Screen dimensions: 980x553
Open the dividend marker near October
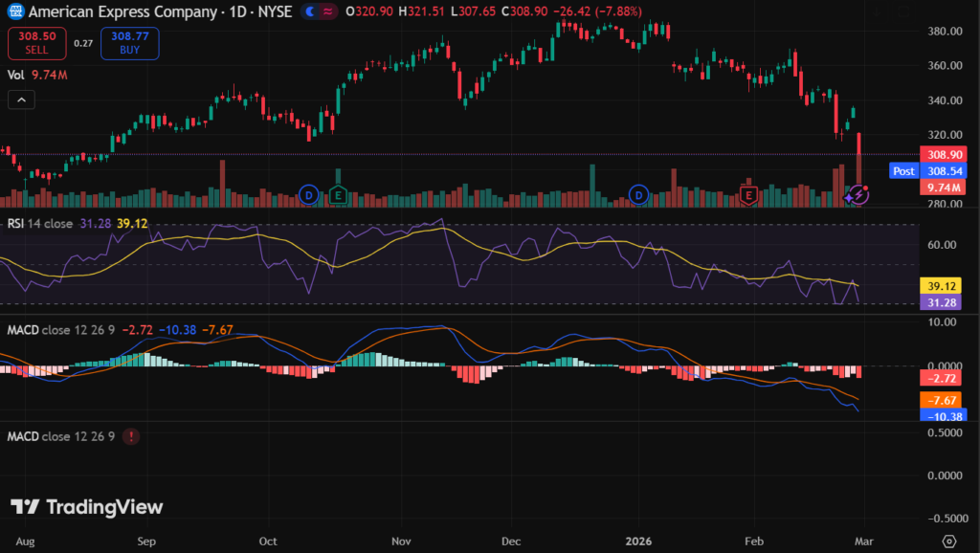click(x=308, y=195)
